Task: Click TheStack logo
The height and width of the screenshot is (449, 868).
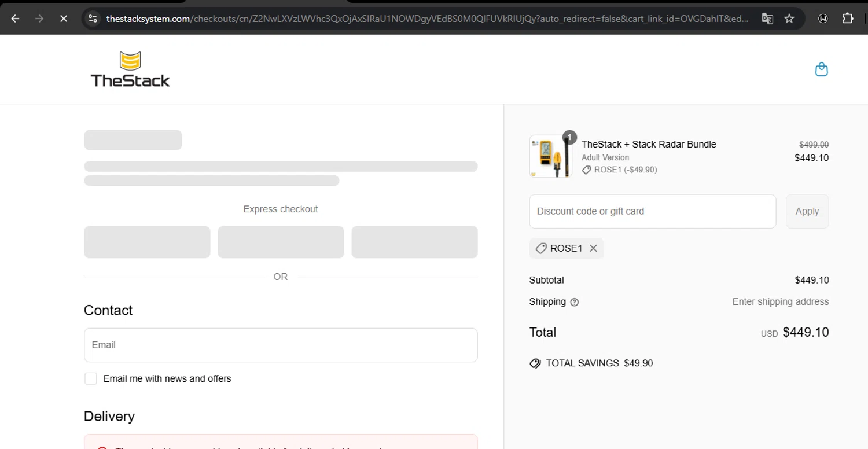Action: pos(130,69)
